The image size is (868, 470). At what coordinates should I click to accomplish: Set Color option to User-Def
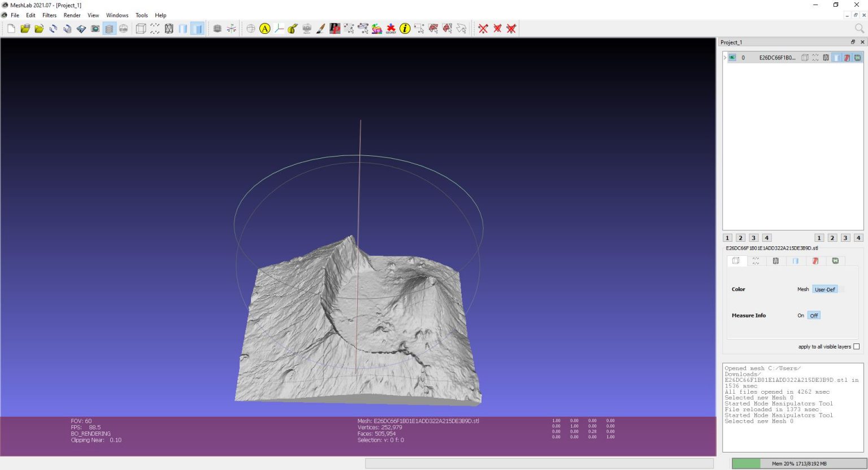point(825,289)
